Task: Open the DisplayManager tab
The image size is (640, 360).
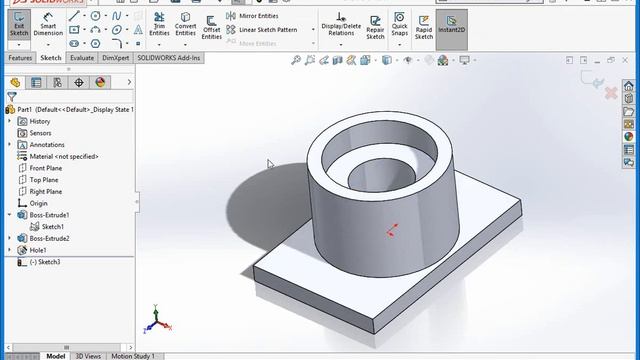Action: 100,82
